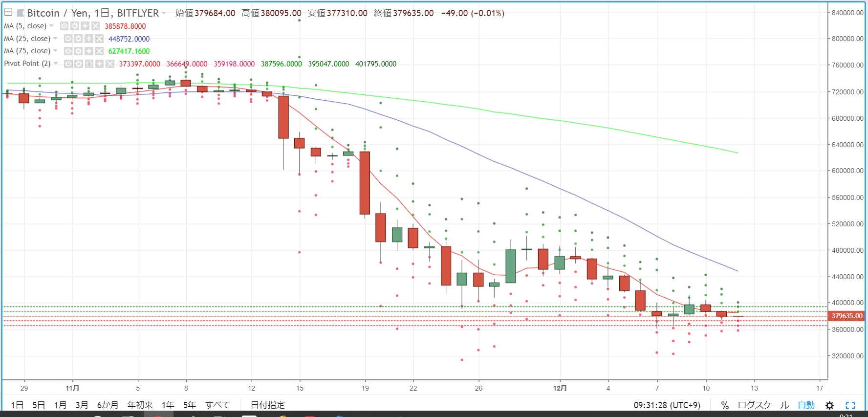Hide the MA (25, close) indicator

(x=68, y=39)
